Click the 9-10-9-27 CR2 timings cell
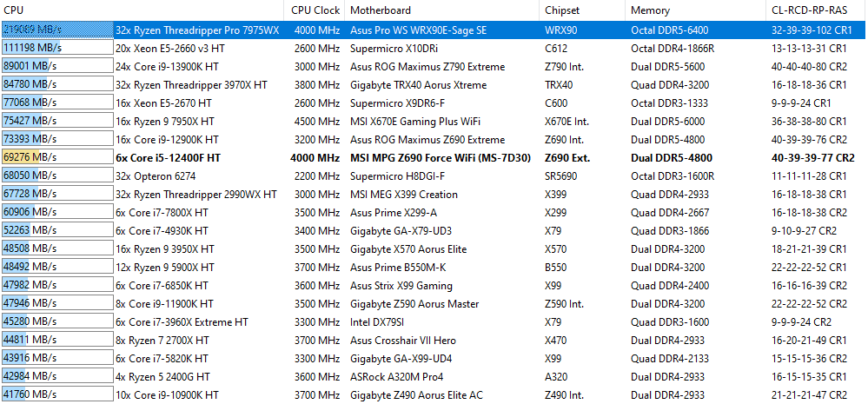 804,231
